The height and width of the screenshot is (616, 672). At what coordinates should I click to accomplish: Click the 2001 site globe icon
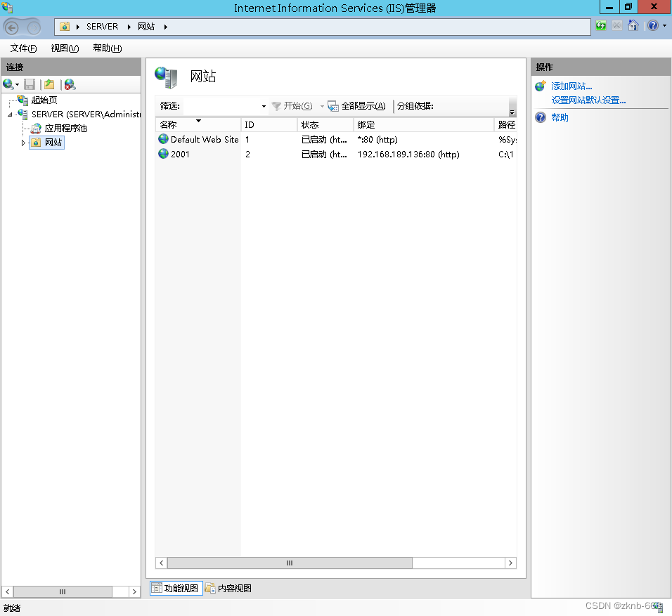point(163,153)
